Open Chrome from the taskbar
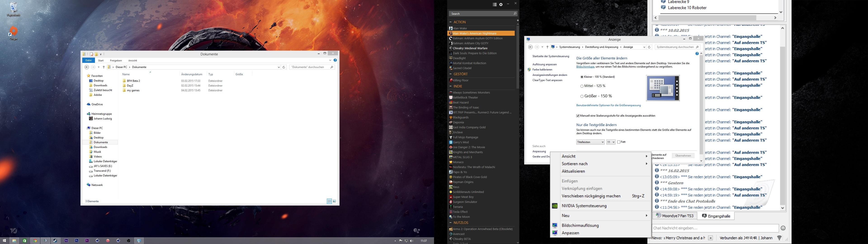Screen dimensions: 868x244 (x=35, y=241)
